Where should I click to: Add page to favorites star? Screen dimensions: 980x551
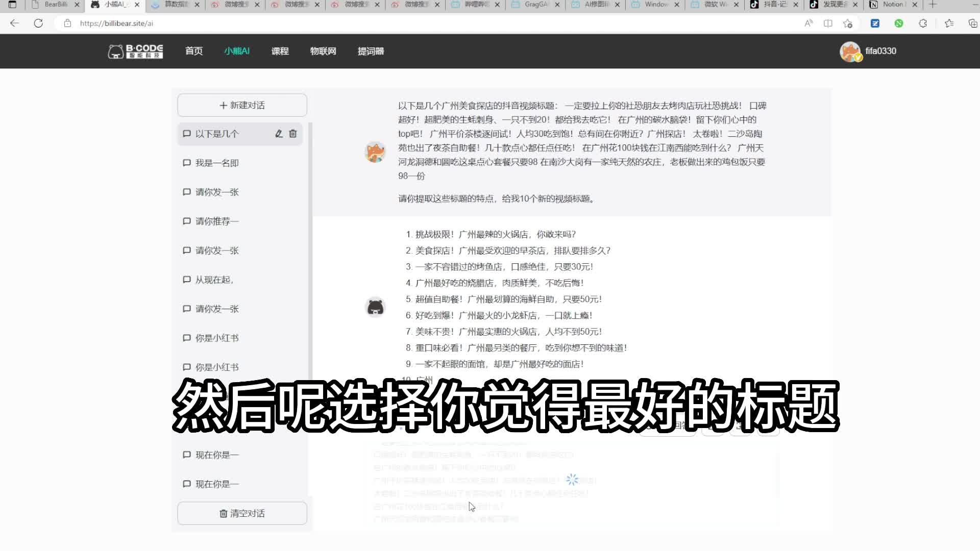coord(848,23)
